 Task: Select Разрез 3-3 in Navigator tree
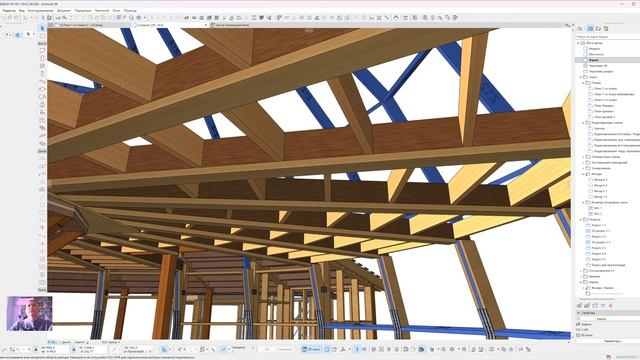[x=599, y=248]
